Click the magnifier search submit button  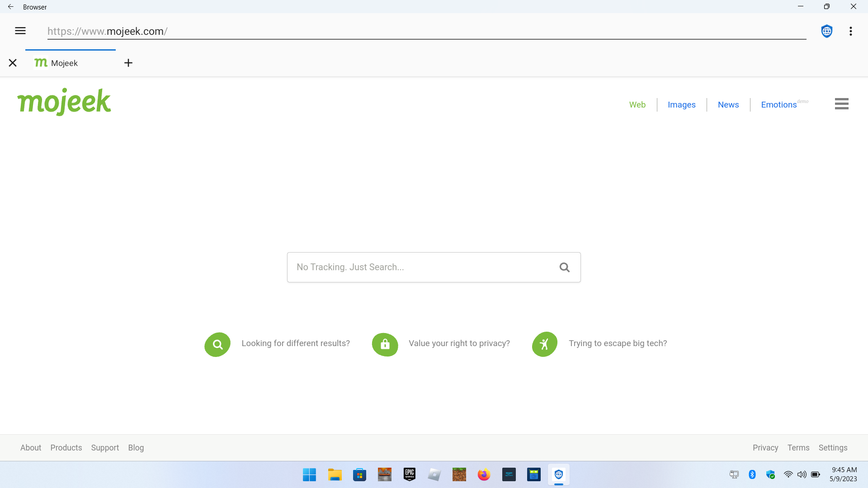click(564, 267)
